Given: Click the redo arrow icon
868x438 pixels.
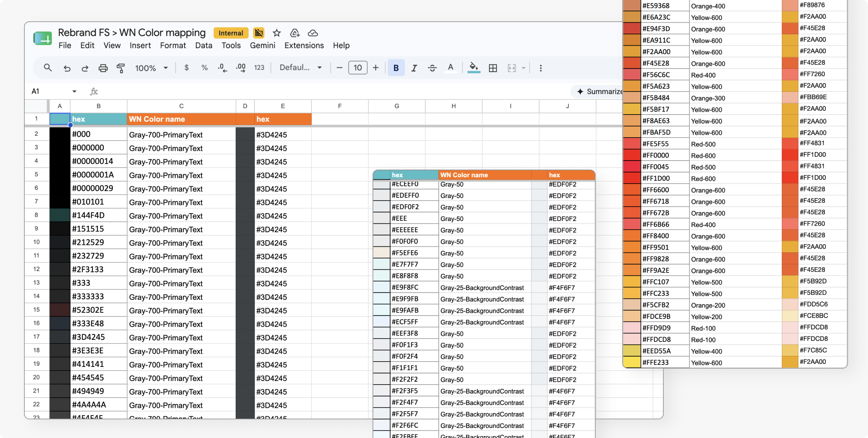Looking at the screenshot, I should (84, 68).
